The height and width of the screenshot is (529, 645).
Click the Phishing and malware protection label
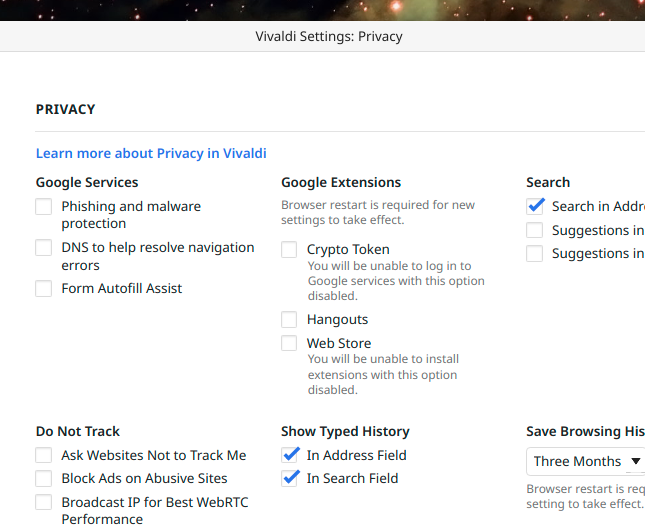pos(131,207)
